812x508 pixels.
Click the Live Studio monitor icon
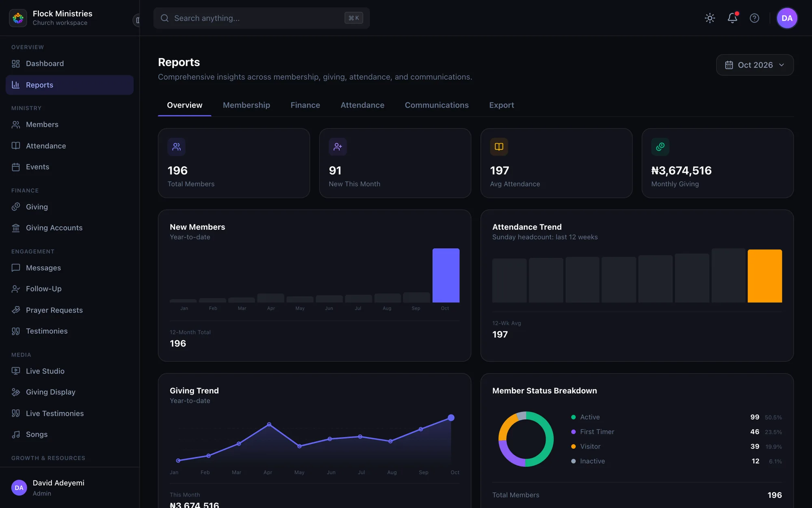pyautogui.click(x=16, y=371)
